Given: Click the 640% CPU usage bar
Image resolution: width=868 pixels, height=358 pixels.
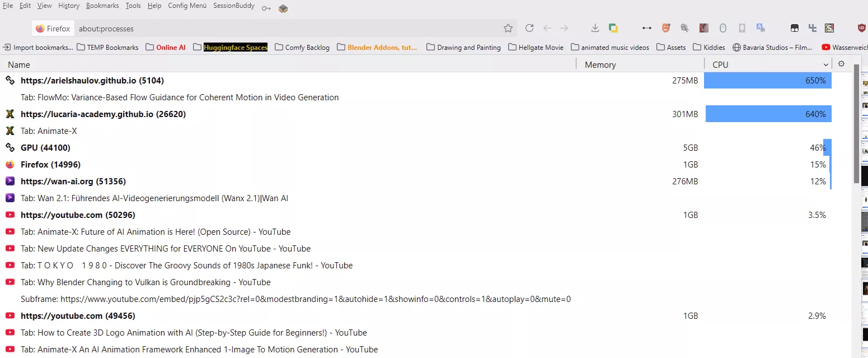Looking at the screenshot, I should point(768,114).
